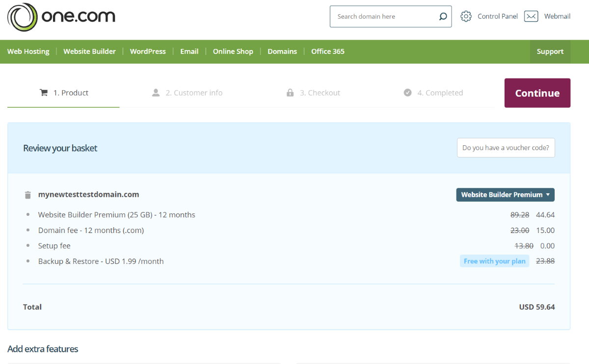The image size is (589, 364).
Task: Open the Website Builder menu item
Action: point(90,52)
